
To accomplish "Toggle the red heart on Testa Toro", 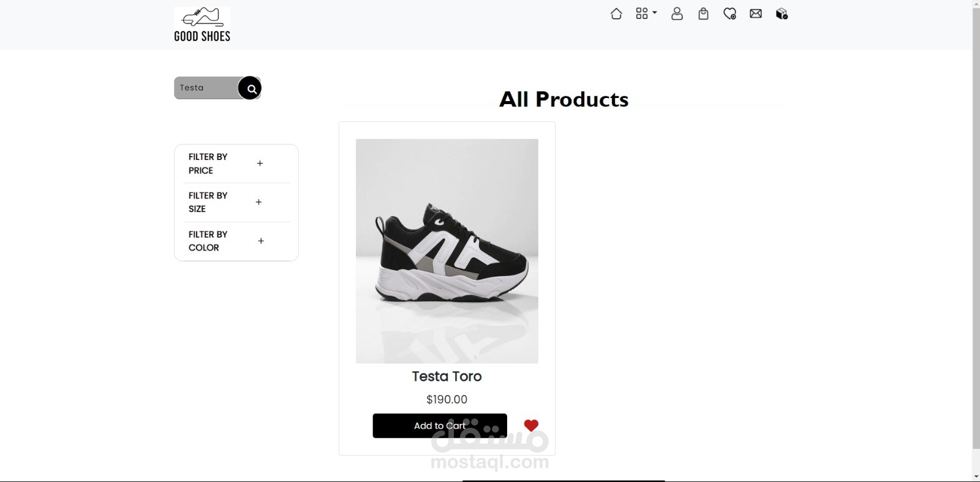I will tap(531, 425).
